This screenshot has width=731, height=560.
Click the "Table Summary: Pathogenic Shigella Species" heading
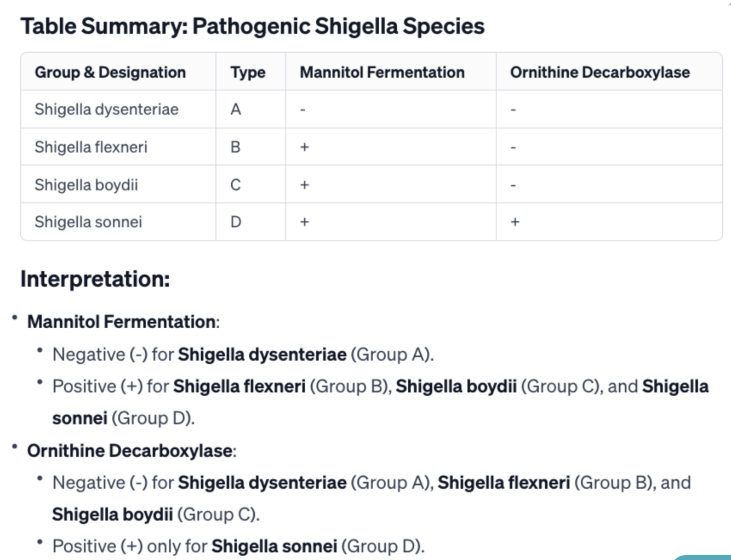click(x=253, y=26)
